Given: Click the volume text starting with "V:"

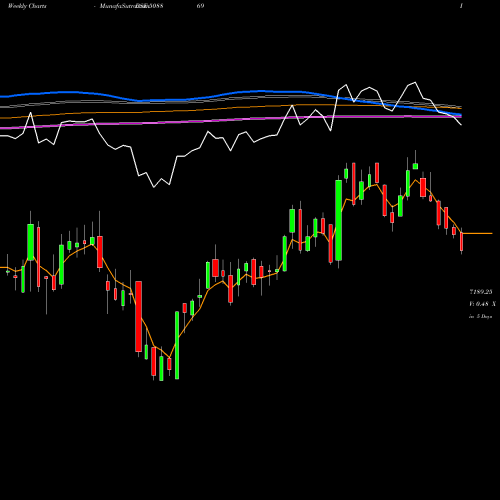Looking at the screenshot, I should pyautogui.click(x=482, y=304).
